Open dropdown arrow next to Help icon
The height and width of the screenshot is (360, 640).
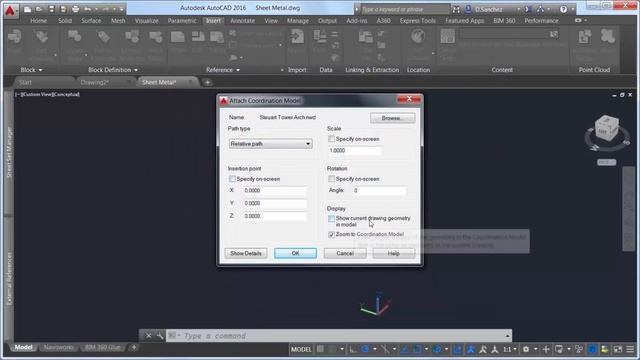tap(573, 9)
